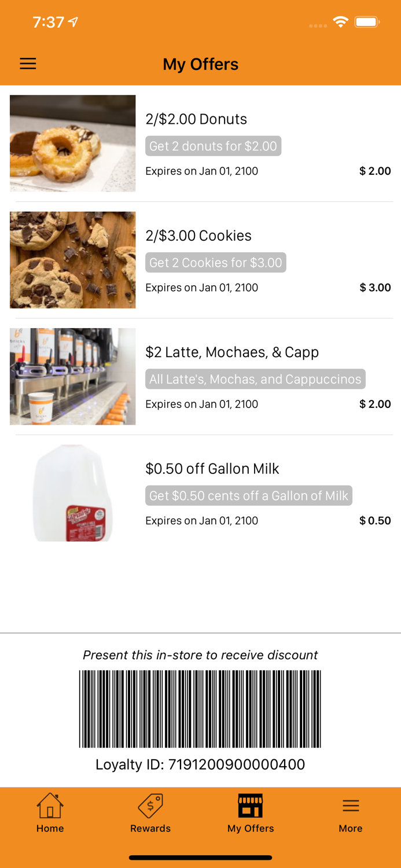Open the hamburger navigation menu
This screenshot has height=868, width=401.
(x=28, y=64)
